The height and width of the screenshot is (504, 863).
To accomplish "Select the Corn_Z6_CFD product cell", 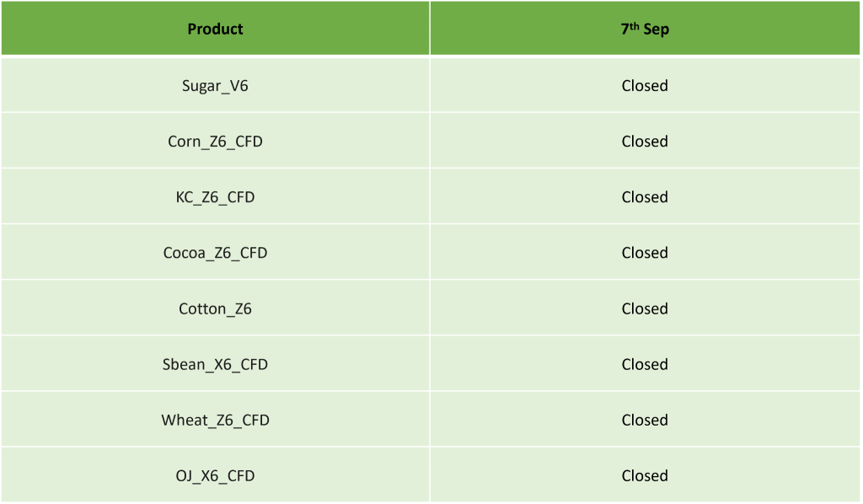I will click(215, 142).
